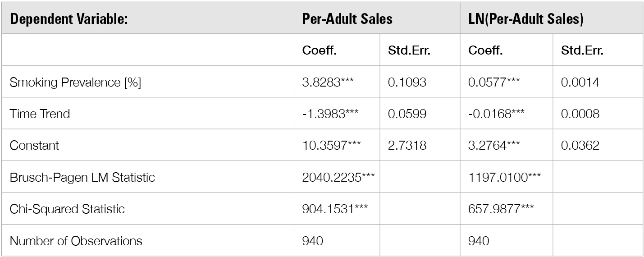Image resolution: width=644 pixels, height=257 pixels.
Task: Click the 3.2764*** constant coefficient
Action: coord(494,146)
